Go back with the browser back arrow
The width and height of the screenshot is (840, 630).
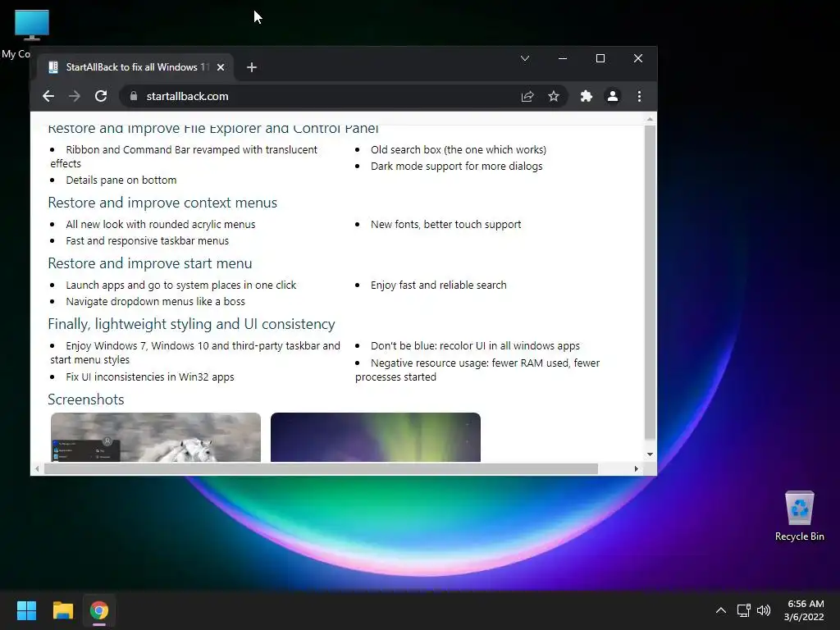(48, 97)
